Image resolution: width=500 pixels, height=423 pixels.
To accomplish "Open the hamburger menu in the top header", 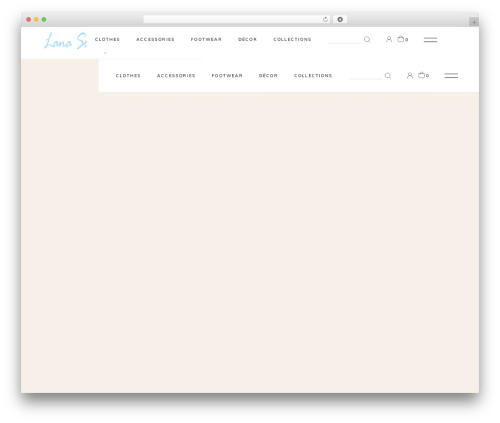I will click(x=430, y=40).
